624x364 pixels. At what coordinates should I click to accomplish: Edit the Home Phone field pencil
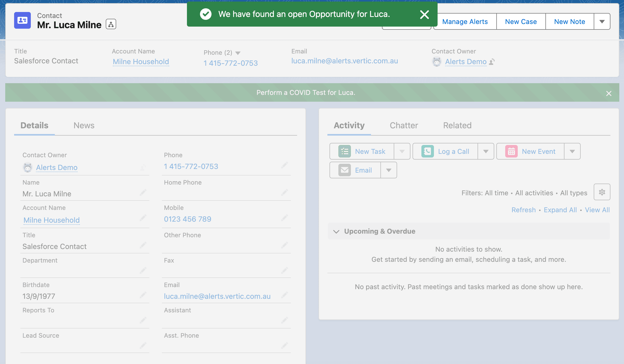click(x=285, y=192)
